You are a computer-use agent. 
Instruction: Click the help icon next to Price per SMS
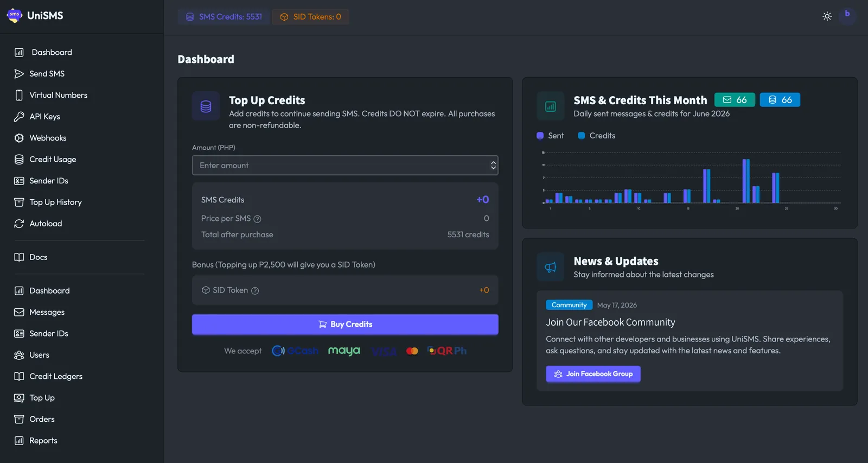(x=258, y=219)
